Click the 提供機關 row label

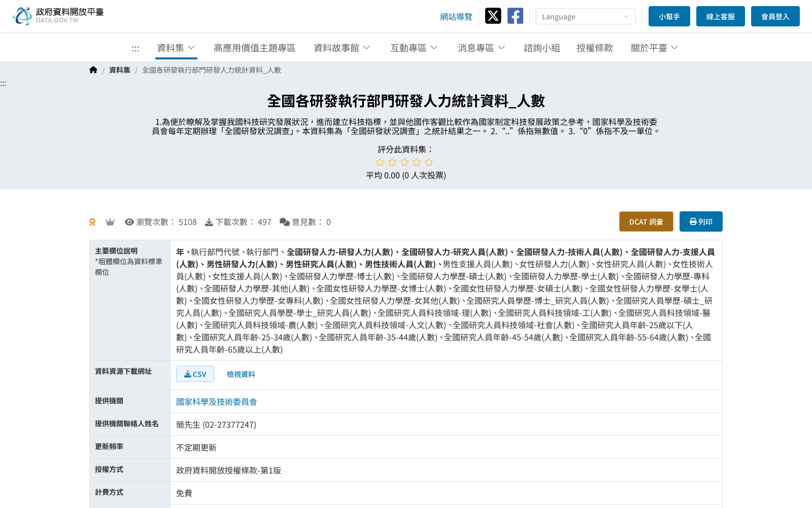point(109,401)
